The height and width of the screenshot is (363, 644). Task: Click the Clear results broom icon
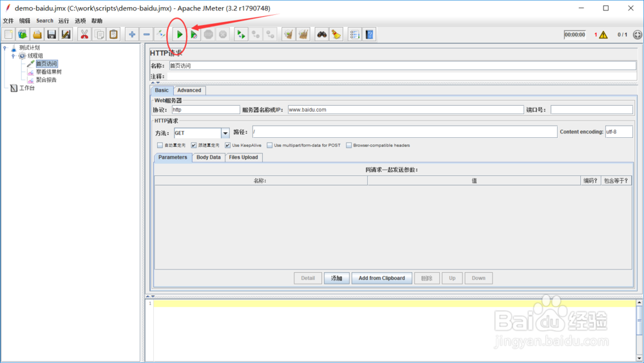(289, 35)
